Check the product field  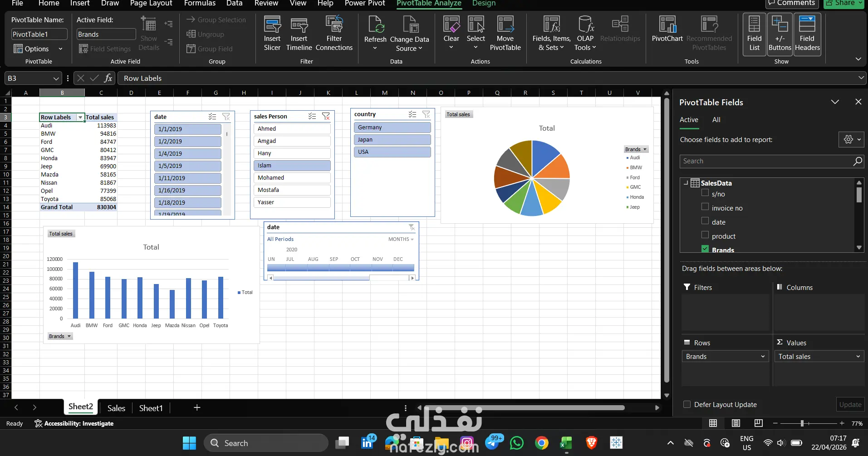[705, 235]
